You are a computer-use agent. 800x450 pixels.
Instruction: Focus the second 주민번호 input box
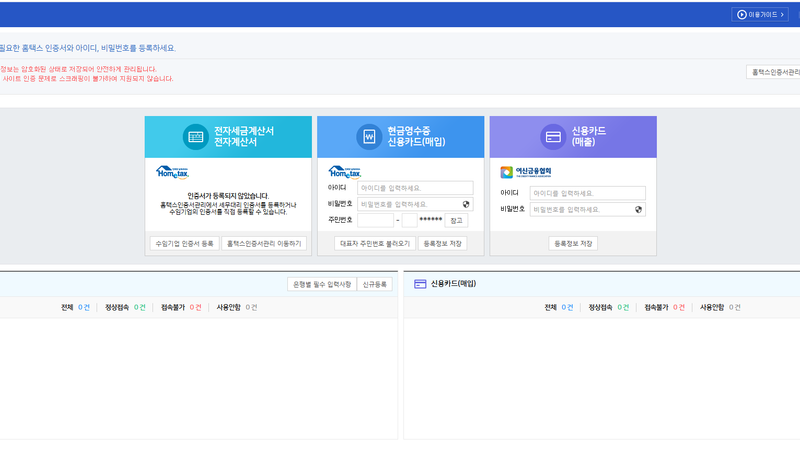[409, 220]
